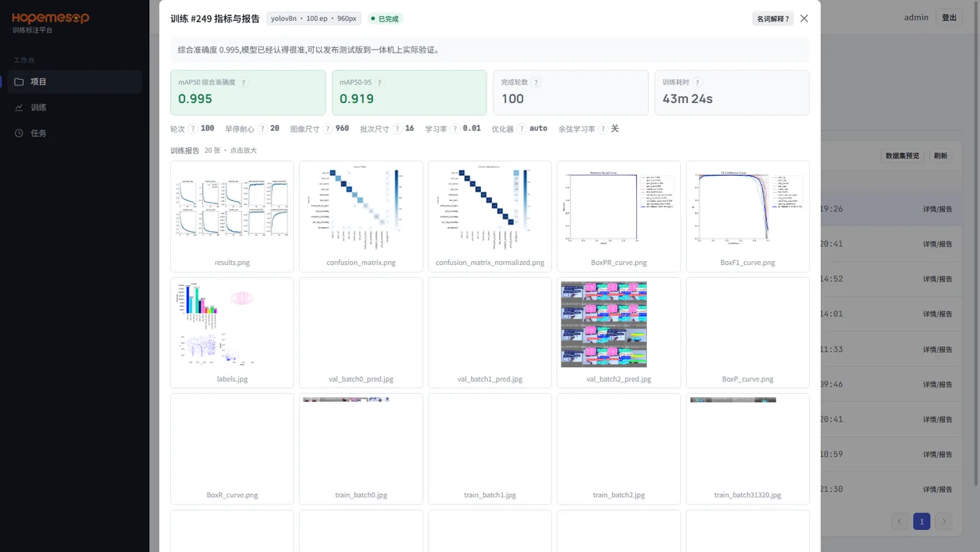Image resolution: width=980 pixels, height=552 pixels.
Task: Click the 登出 logout button
Action: pyautogui.click(x=949, y=18)
